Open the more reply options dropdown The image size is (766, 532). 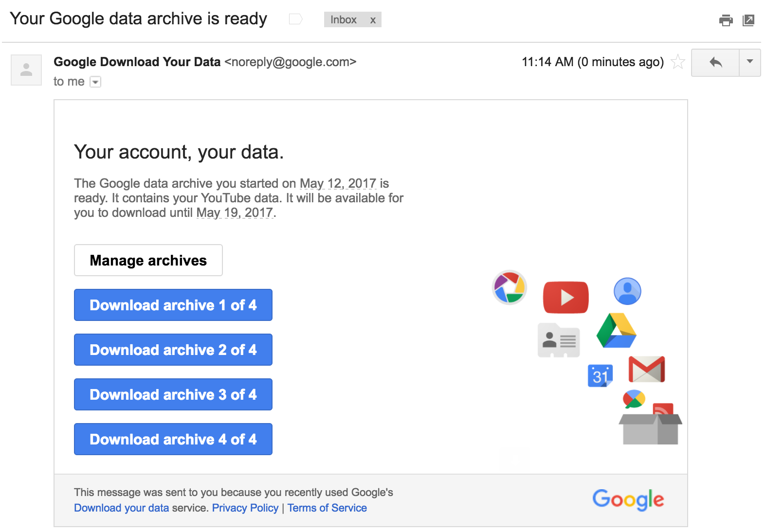pos(750,62)
